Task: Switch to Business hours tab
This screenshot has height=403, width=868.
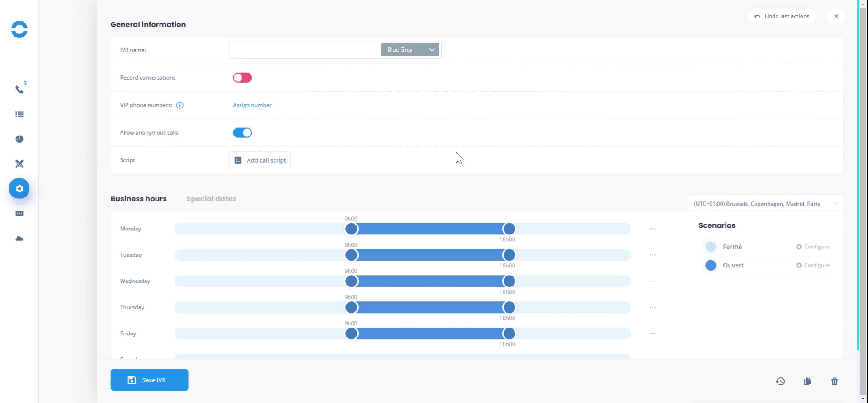Action: (x=138, y=199)
